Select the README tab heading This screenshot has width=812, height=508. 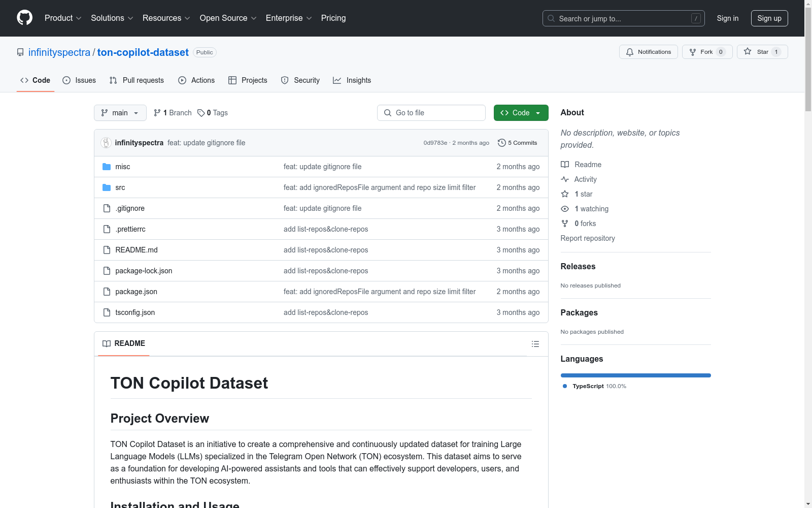pos(124,343)
